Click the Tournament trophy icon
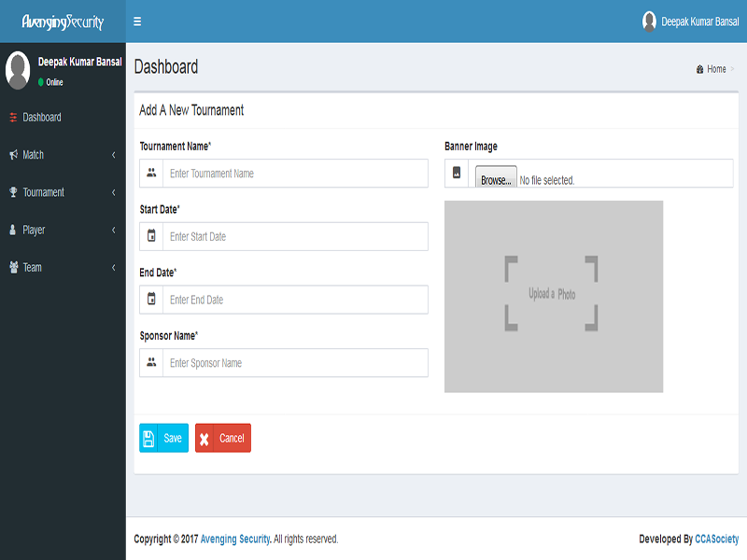The height and width of the screenshot is (560, 747). pyautogui.click(x=13, y=192)
